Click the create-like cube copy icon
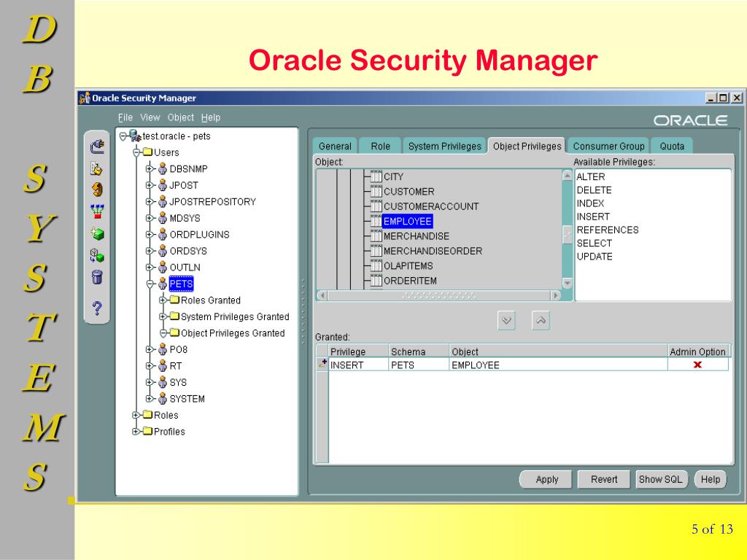 pyautogui.click(x=97, y=256)
